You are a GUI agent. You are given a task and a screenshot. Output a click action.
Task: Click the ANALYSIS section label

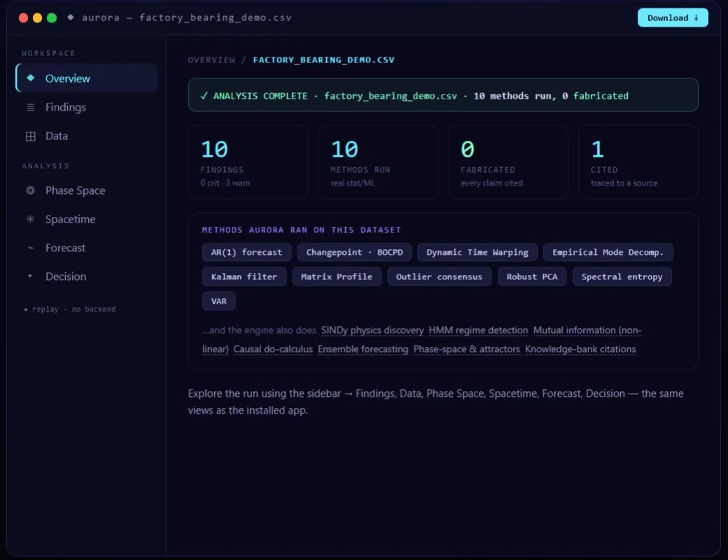coord(45,166)
